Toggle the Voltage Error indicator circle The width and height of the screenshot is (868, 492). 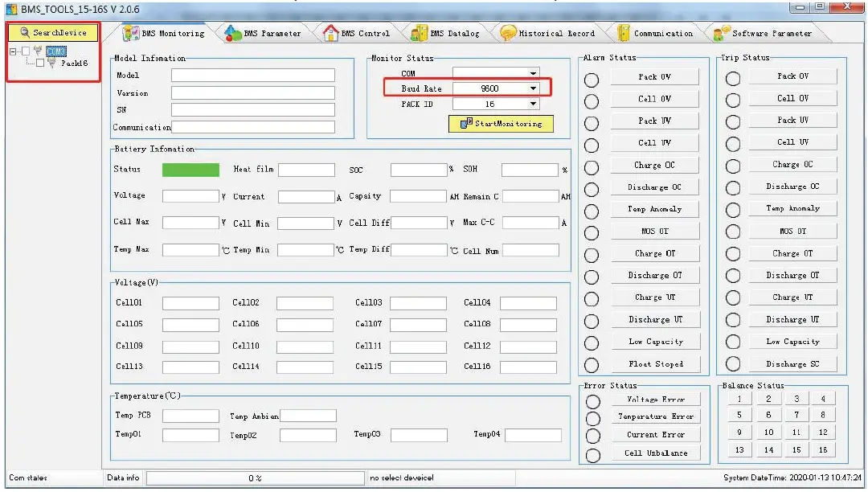[x=593, y=401]
